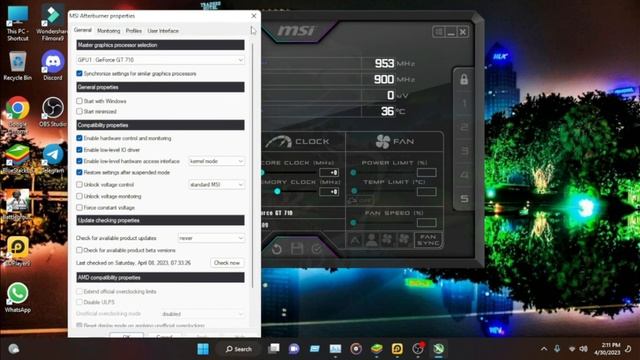Click the apply checkmark icon in Afterburner
640x360 pixels.
(317, 249)
